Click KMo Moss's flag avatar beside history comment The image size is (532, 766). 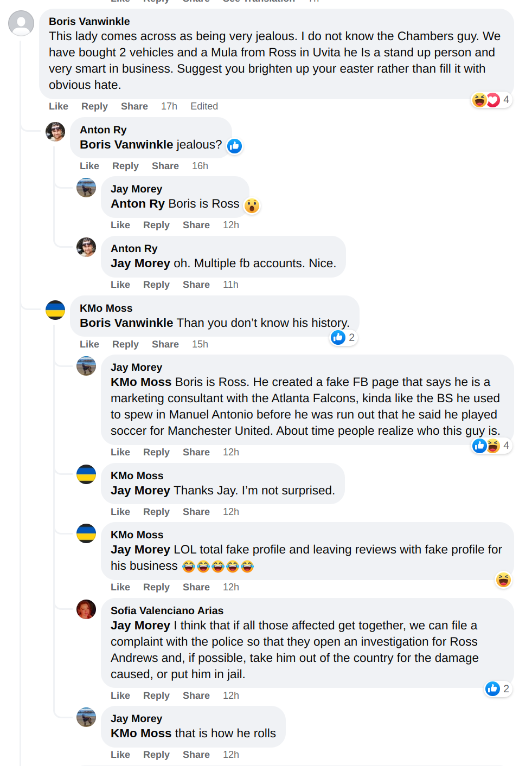point(55,310)
